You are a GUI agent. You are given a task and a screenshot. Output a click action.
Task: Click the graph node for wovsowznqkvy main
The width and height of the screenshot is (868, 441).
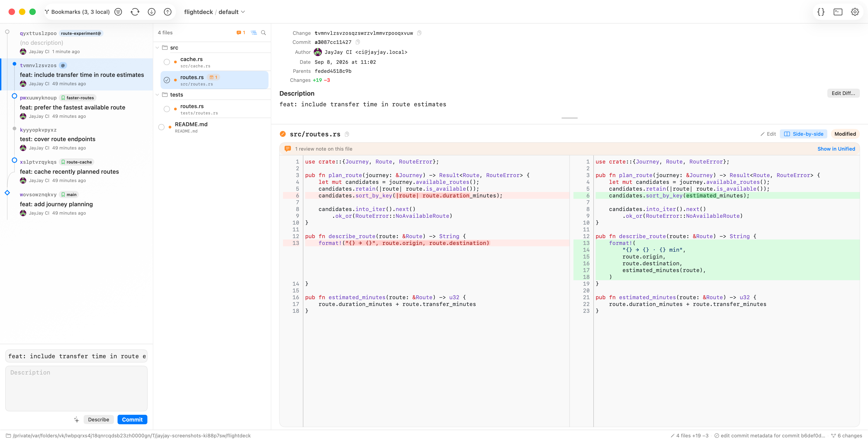[7, 193]
